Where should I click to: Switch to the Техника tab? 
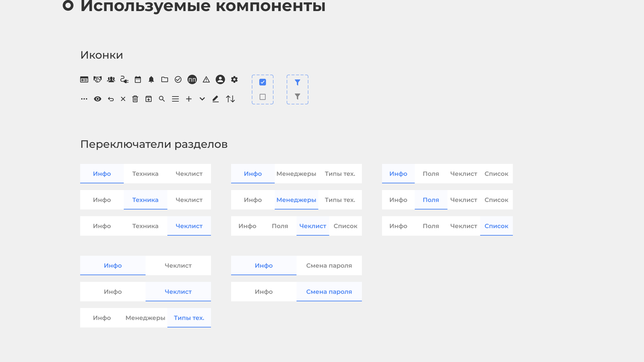[145, 200]
